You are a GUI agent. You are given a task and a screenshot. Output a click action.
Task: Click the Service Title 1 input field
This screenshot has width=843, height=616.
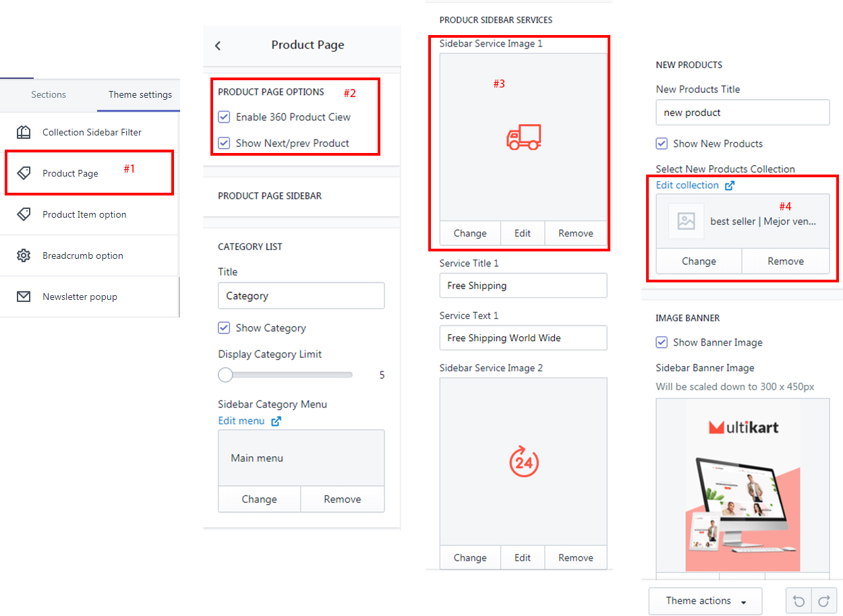point(523,286)
